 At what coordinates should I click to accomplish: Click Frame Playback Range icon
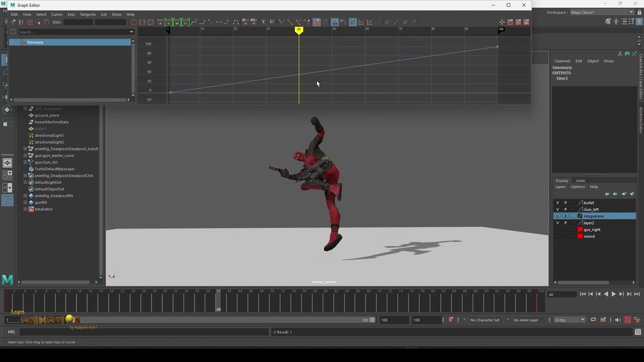tap(142, 22)
